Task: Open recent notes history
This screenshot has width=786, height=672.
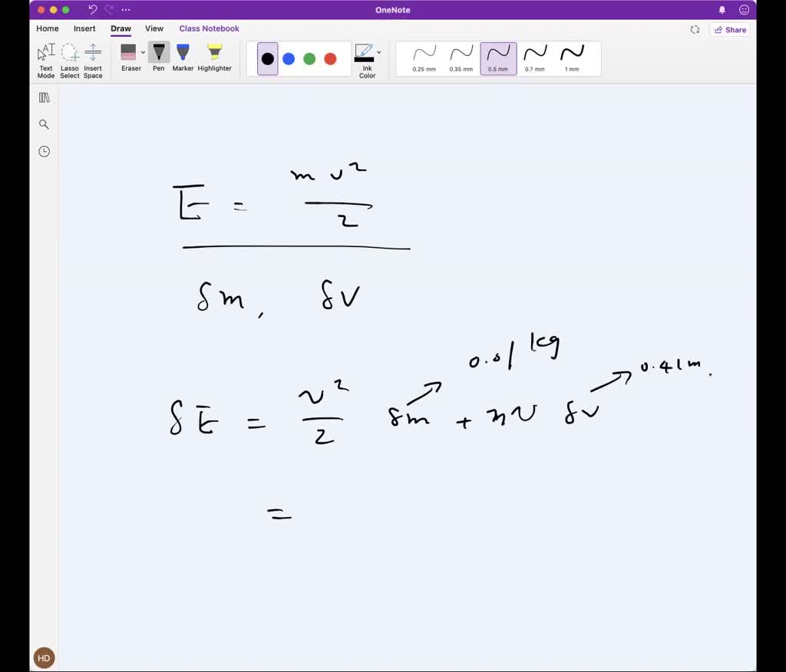Action: tap(44, 151)
